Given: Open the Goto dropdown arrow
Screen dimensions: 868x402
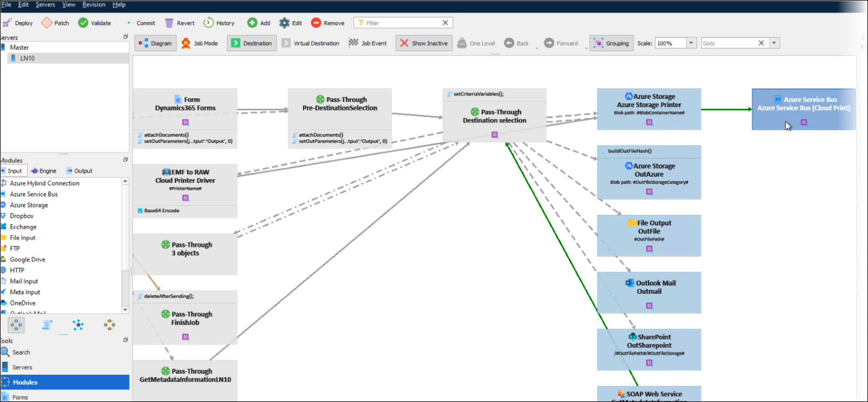Looking at the screenshot, I should tap(775, 43).
